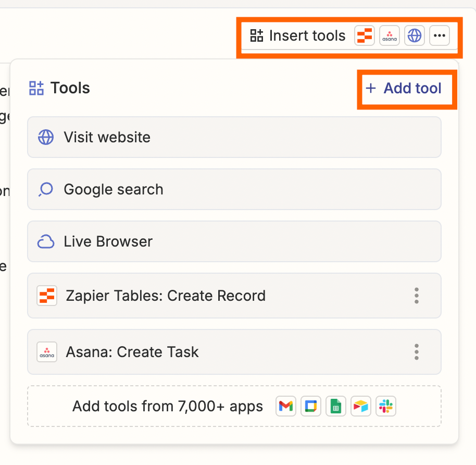
Task: Click the Insert tools button
Action: [x=298, y=36]
